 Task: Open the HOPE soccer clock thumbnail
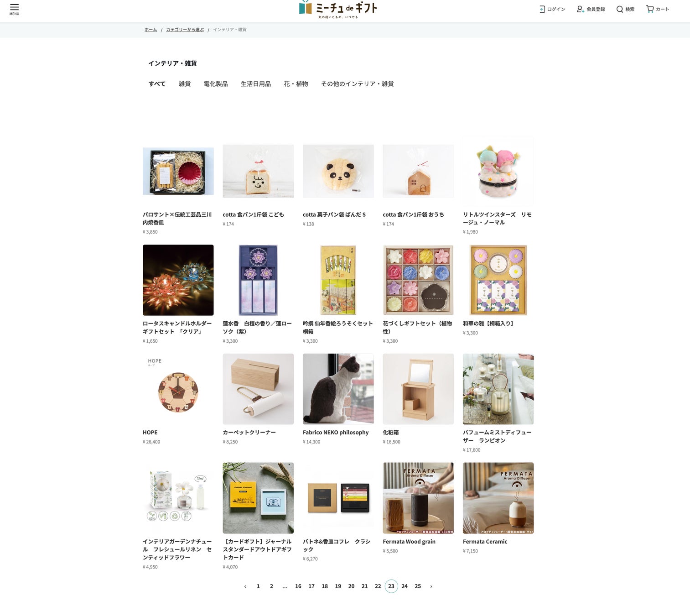[178, 389]
